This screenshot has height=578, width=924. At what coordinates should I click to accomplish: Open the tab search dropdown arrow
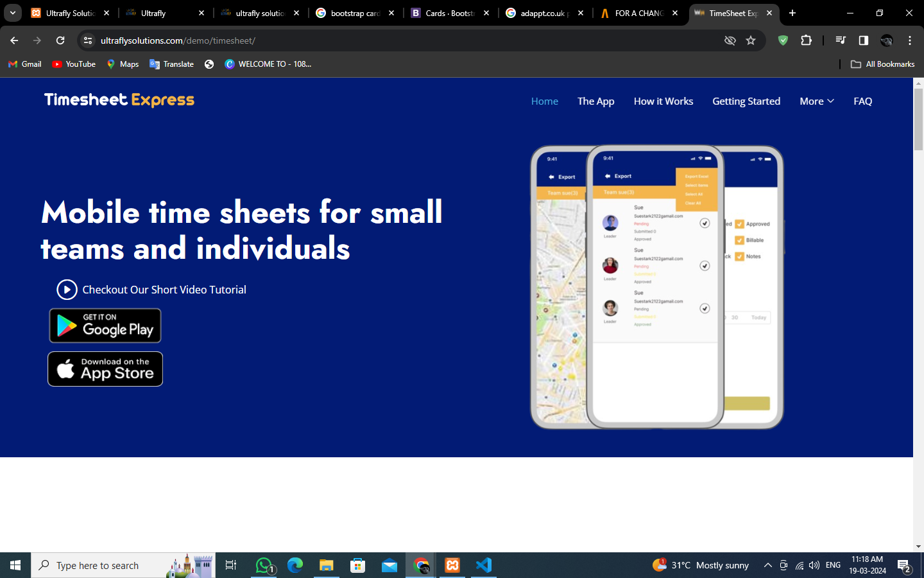(13, 13)
